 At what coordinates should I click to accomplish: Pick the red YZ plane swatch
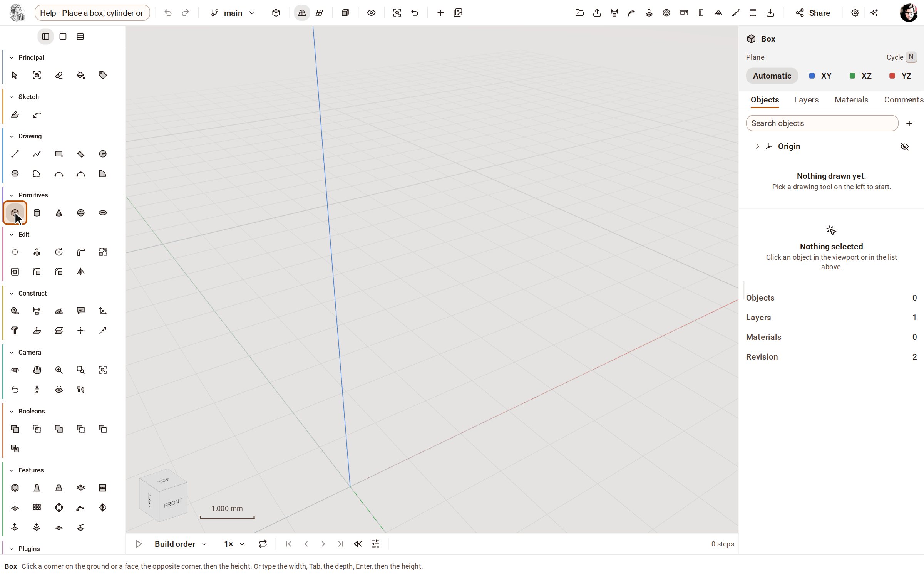coord(892,76)
